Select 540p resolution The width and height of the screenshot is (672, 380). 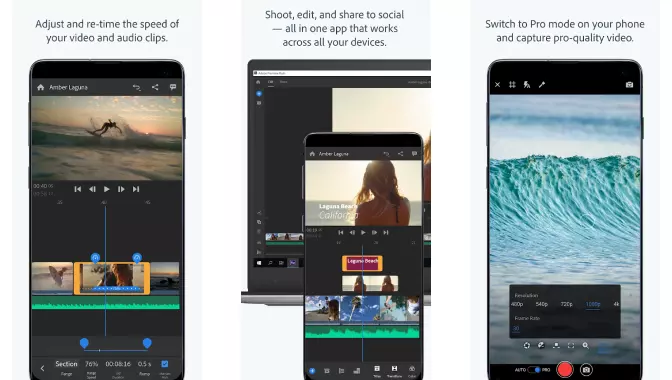click(542, 304)
